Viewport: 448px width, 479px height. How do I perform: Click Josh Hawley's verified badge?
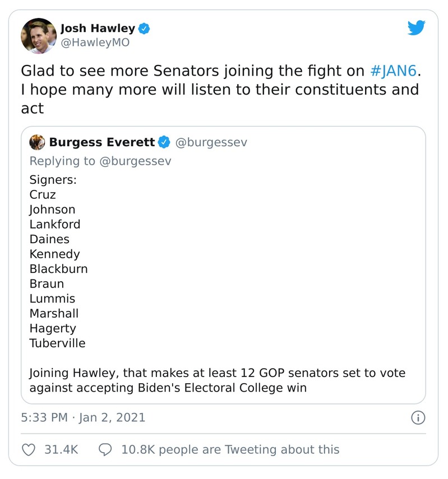point(144,28)
